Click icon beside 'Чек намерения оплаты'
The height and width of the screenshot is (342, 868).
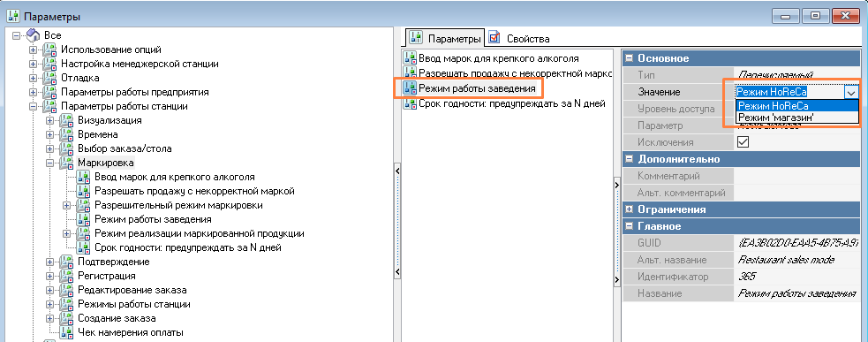pos(67,332)
